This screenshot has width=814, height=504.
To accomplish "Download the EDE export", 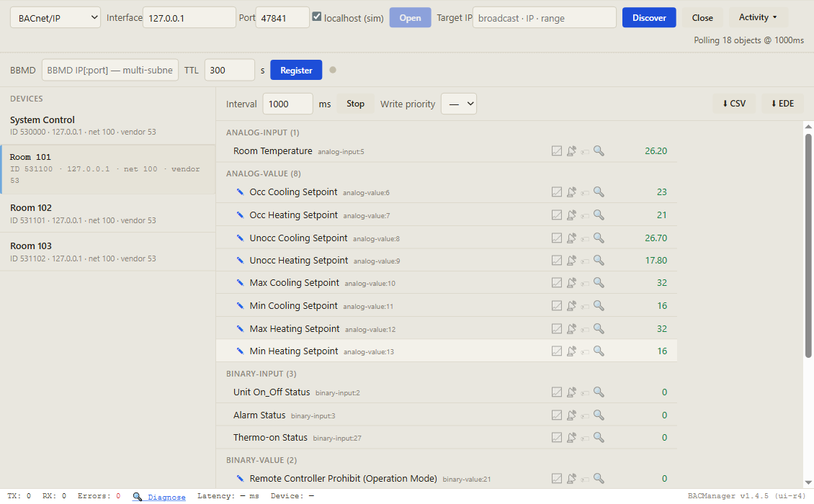I will (782, 104).
